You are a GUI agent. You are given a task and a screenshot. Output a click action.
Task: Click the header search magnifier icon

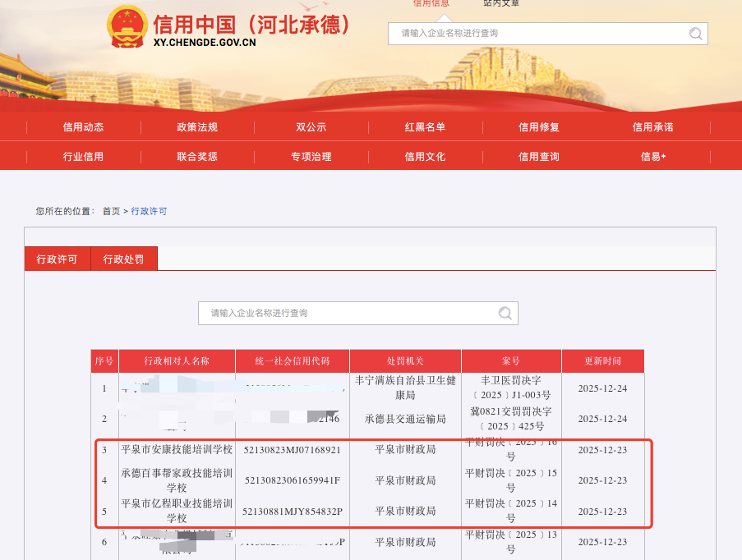696,34
